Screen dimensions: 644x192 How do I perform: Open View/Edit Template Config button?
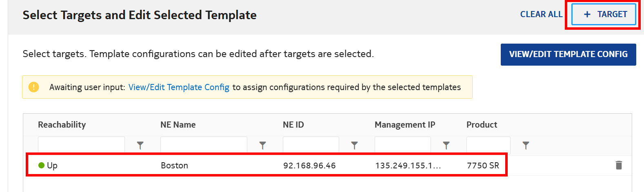pyautogui.click(x=568, y=54)
